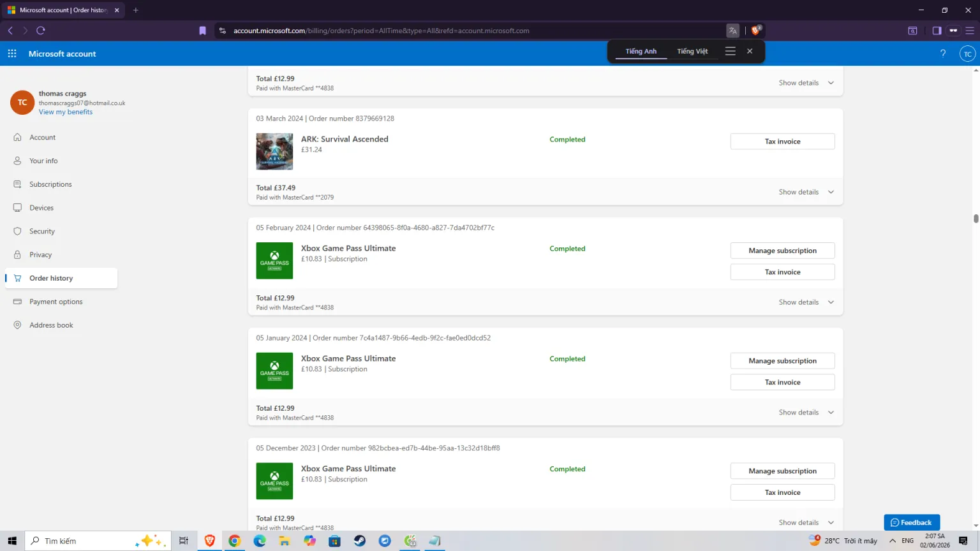Click the View my benefits link

pos(66,112)
